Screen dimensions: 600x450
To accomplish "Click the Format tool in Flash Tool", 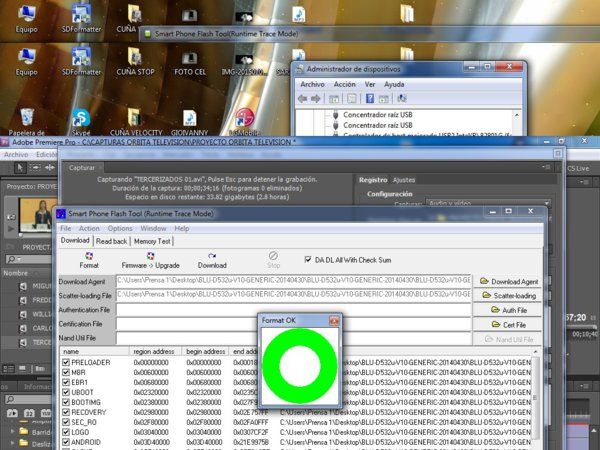I will pyautogui.click(x=89, y=260).
